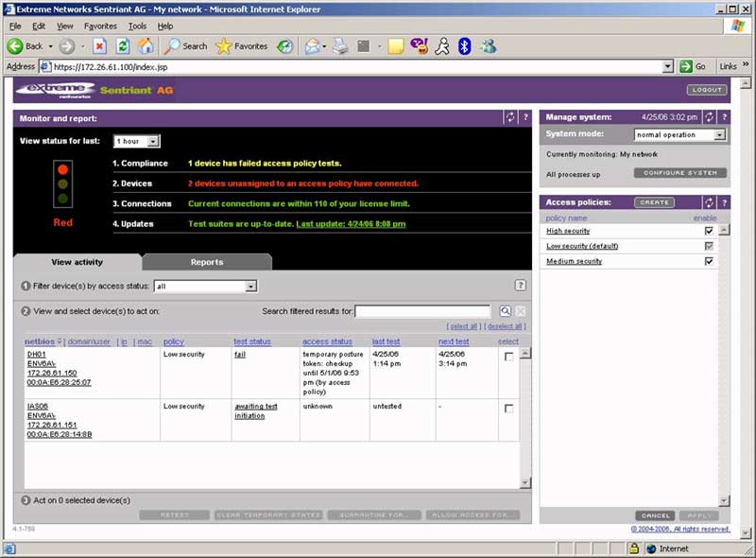Switch to the Reports tab
The image size is (756, 558).
pyautogui.click(x=207, y=262)
